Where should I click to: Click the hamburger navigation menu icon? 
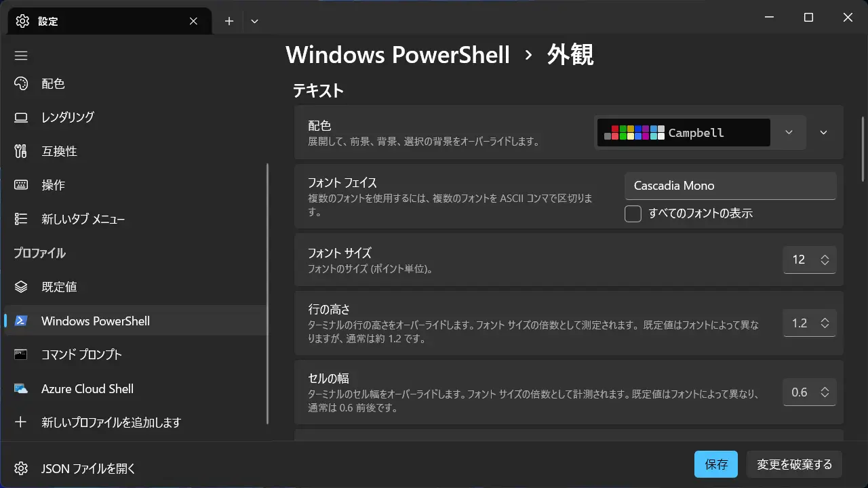[x=21, y=56]
